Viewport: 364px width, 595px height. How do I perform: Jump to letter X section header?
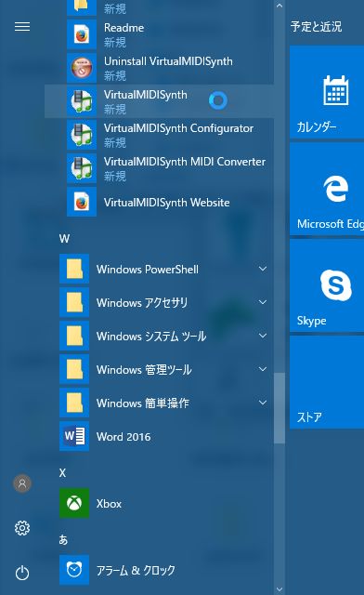tap(62, 473)
